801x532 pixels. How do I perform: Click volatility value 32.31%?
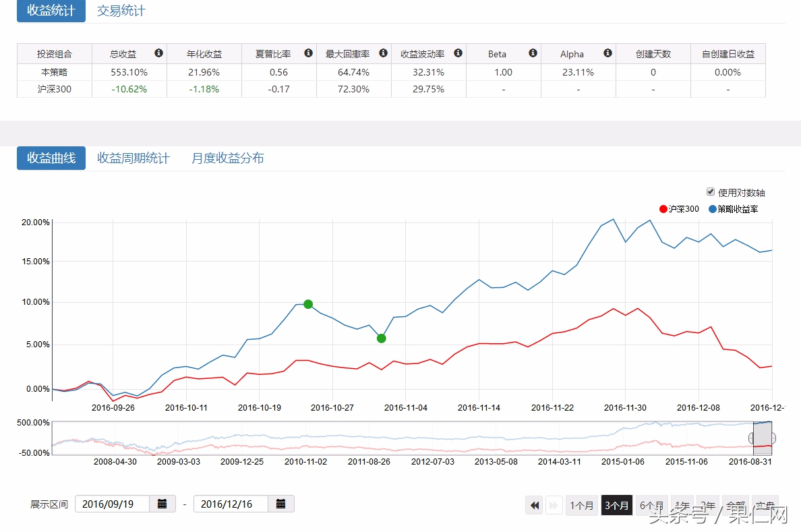[x=429, y=72]
